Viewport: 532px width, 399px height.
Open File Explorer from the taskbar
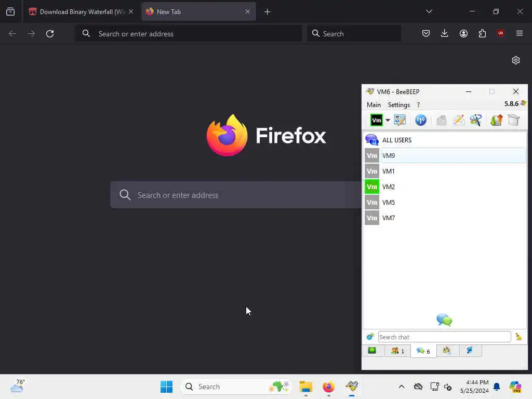305,387
